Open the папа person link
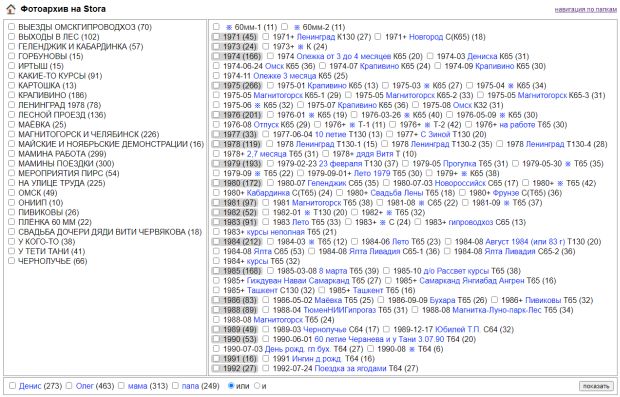The width and height of the screenshot is (620, 397). click(x=190, y=386)
